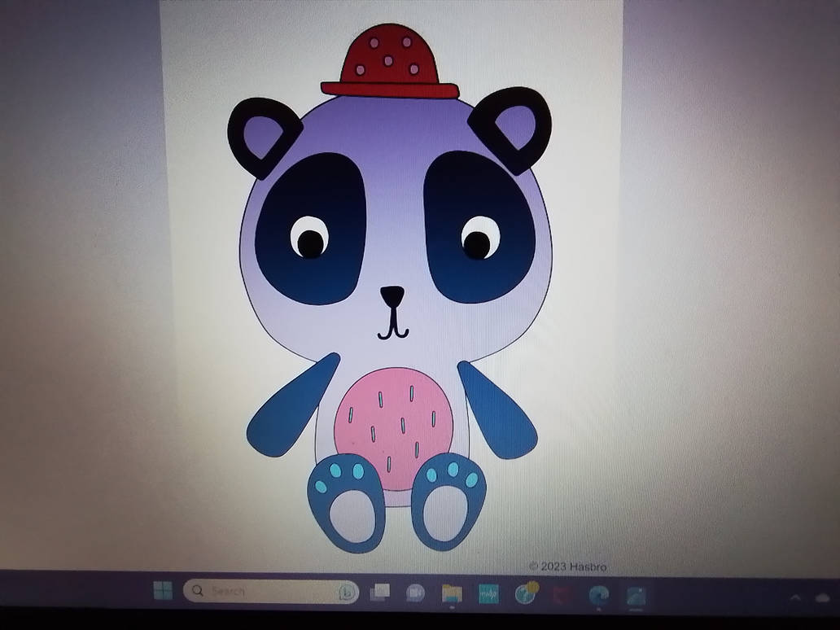
Task: Open the red McAfee taskbar icon
Action: coord(561,595)
